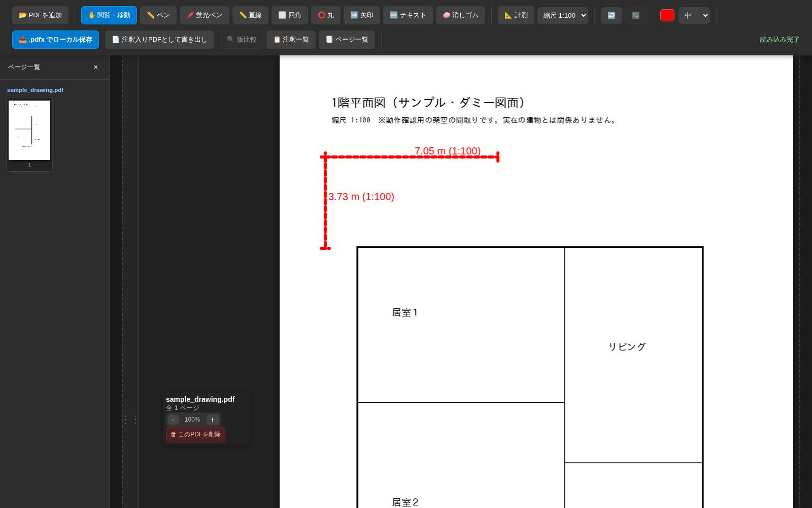The image size is (812, 508).
Task: Select the テキスト text tool
Action: [x=408, y=15]
